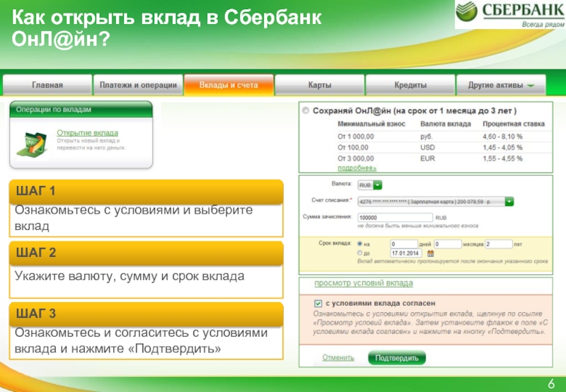Click the Отменить link
The height and width of the screenshot is (392, 566).
(338, 358)
